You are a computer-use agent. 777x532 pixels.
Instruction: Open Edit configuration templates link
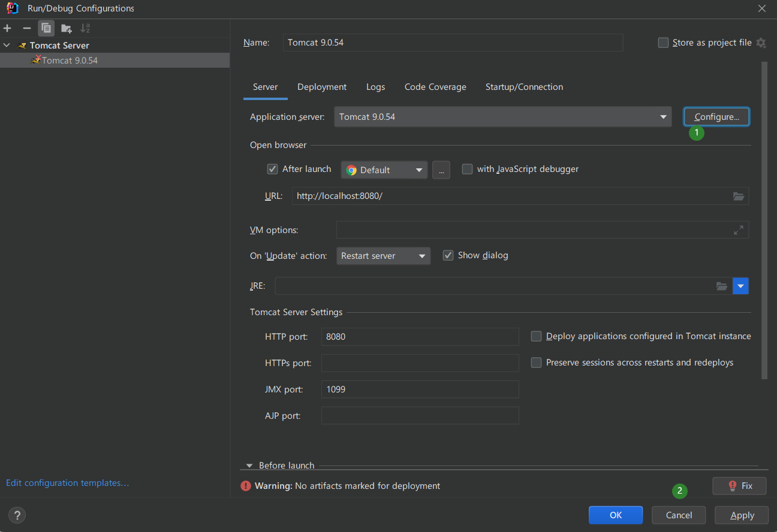67,483
